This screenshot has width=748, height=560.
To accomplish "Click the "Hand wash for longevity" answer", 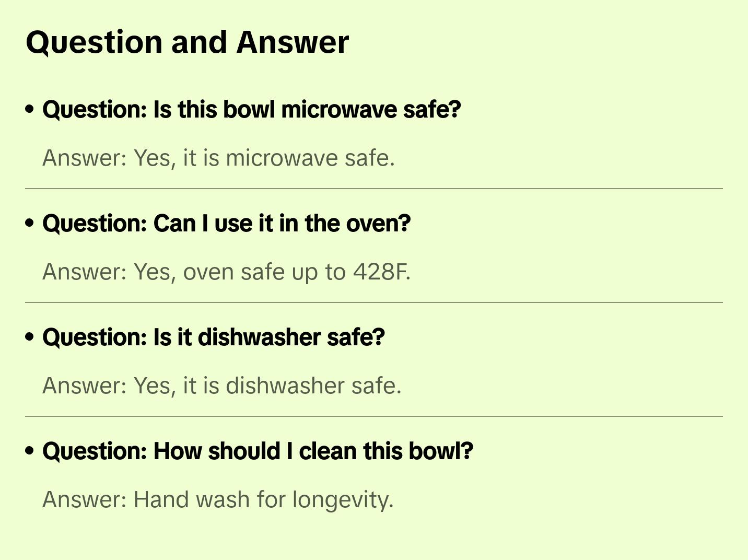I will tap(218, 499).
